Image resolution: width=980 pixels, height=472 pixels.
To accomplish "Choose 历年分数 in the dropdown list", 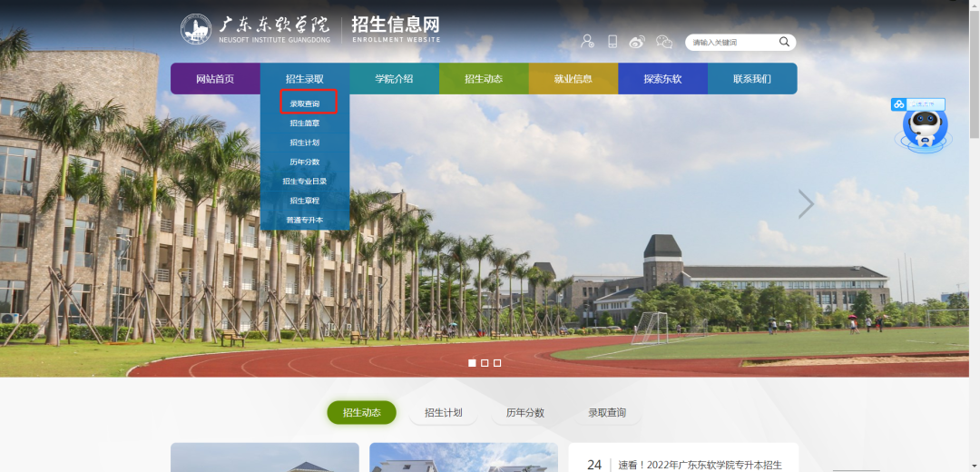I will click(305, 162).
